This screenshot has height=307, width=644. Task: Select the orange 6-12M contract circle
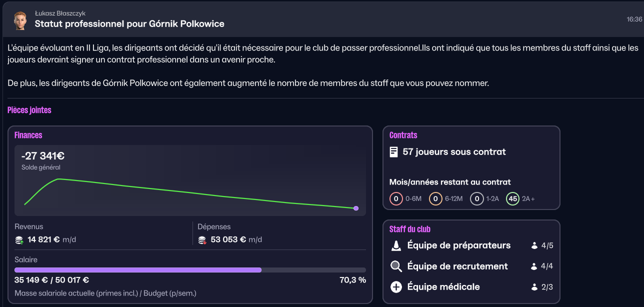(x=435, y=199)
